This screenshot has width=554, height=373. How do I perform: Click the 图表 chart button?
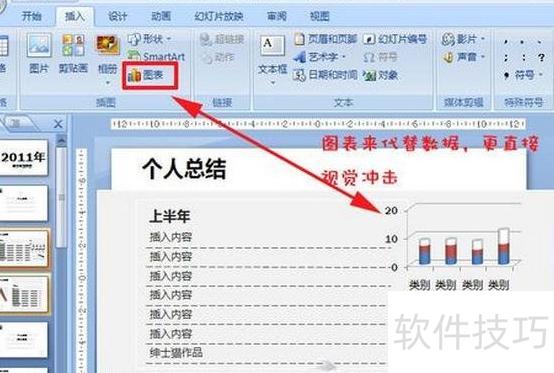click(146, 75)
